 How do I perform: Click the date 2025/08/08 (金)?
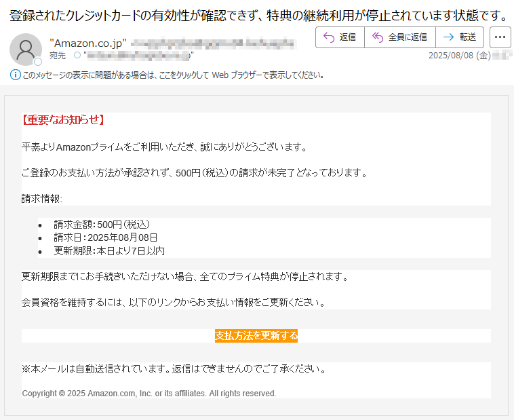coord(460,56)
